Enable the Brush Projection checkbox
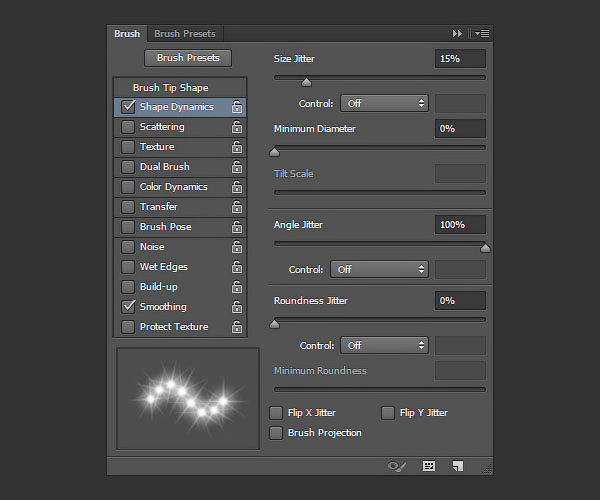Viewport: 600px width, 500px height. click(276, 433)
